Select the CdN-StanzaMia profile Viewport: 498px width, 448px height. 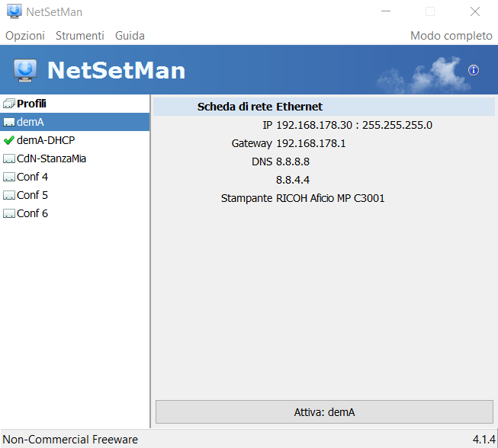52,158
